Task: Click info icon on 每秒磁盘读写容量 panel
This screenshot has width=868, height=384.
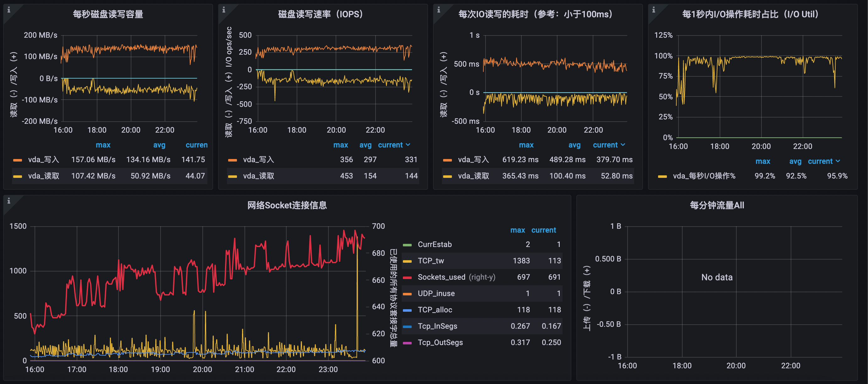Action: (x=9, y=10)
